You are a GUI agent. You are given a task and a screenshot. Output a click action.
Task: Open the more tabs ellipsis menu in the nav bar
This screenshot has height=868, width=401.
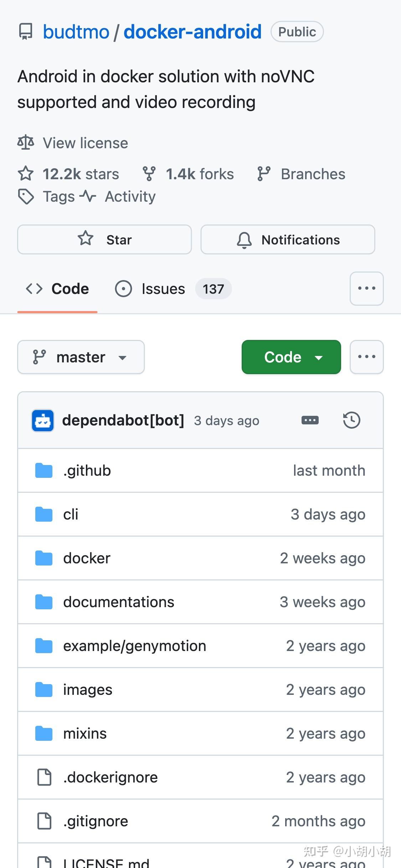tap(367, 289)
